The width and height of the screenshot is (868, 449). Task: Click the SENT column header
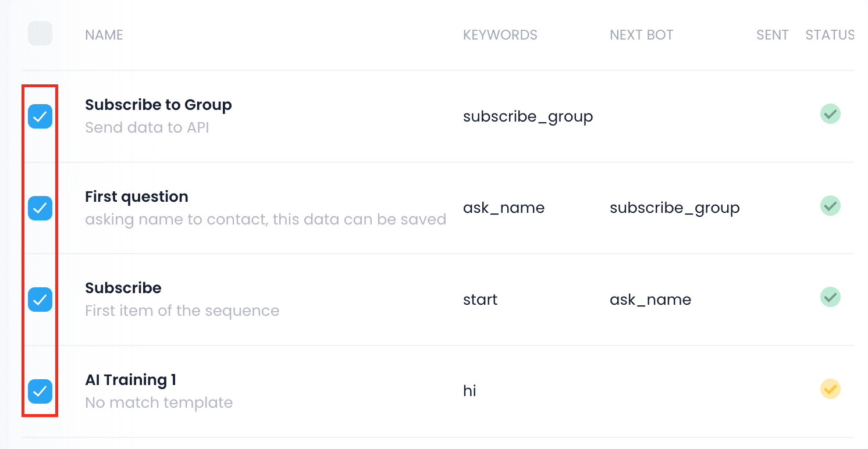tap(773, 35)
